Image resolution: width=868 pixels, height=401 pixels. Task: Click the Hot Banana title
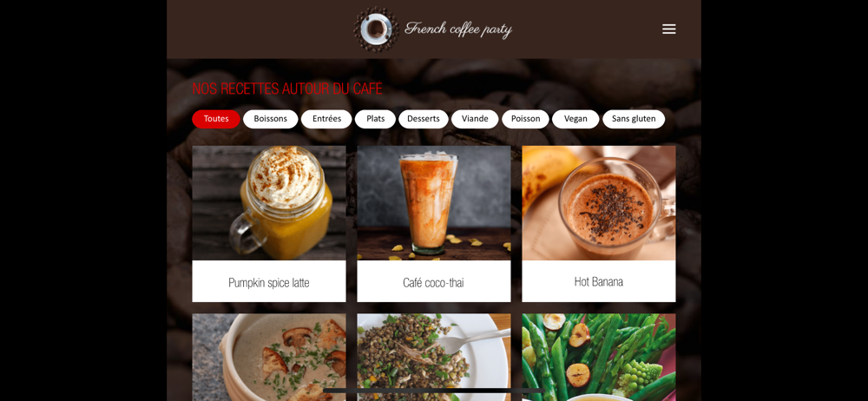click(x=599, y=281)
